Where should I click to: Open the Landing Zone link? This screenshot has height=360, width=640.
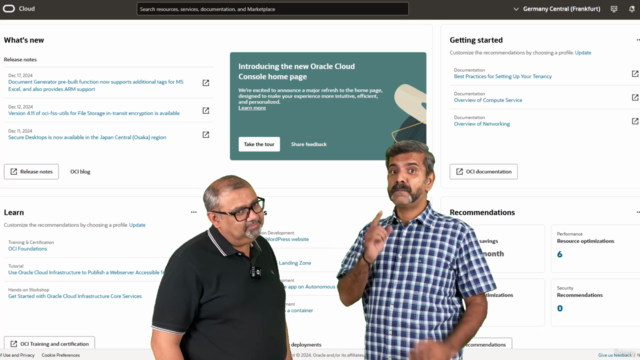click(295, 263)
